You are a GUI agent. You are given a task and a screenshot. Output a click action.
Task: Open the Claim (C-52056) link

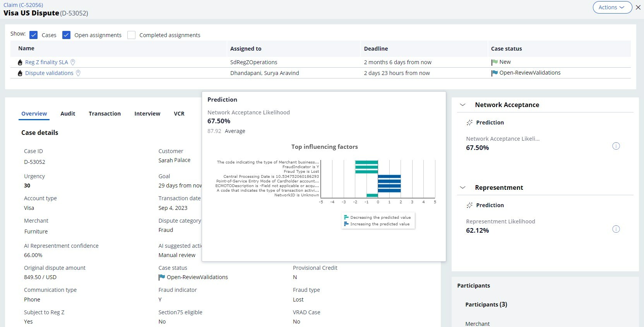pyautogui.click(x=23, y=5)
